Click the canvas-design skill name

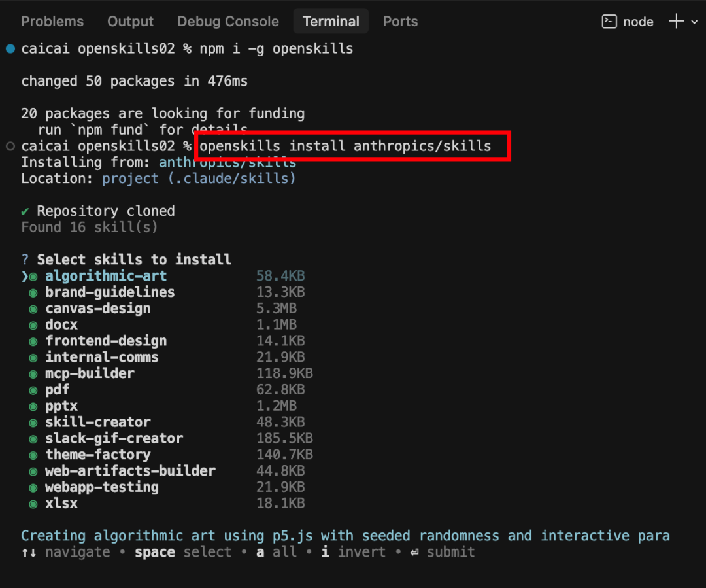[97, 308]
